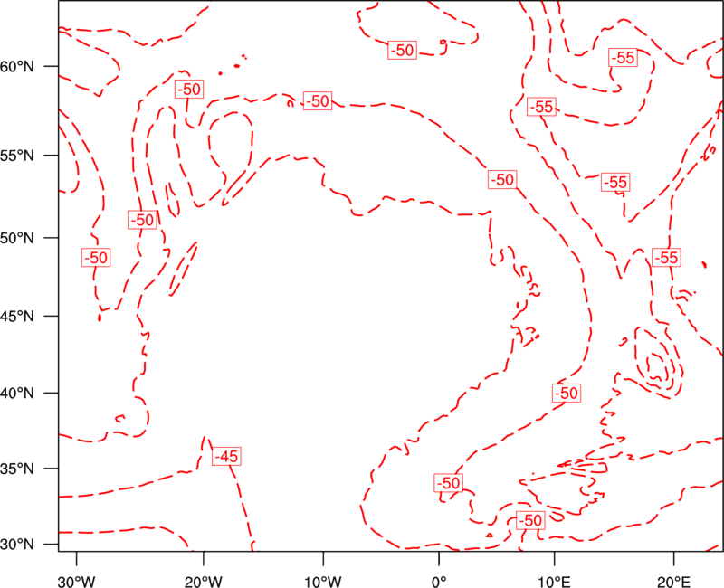Image resolution: width=724 pixels, height=588 pixels.
Task: Pick the 30°N latitude axis label
Action: click(17, 545)
